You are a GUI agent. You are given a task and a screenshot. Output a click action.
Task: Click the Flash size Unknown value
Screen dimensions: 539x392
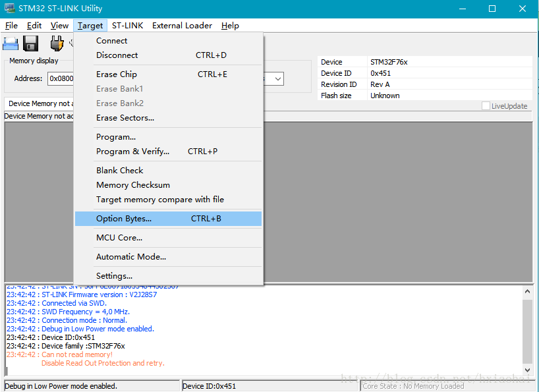(449, 96)
